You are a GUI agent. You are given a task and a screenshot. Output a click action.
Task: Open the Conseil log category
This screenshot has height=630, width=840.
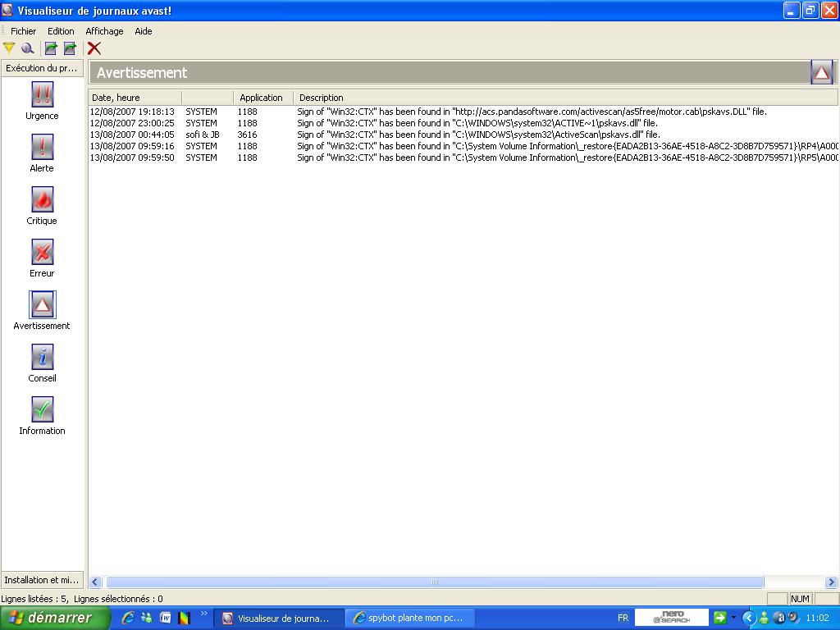(42, 358)
